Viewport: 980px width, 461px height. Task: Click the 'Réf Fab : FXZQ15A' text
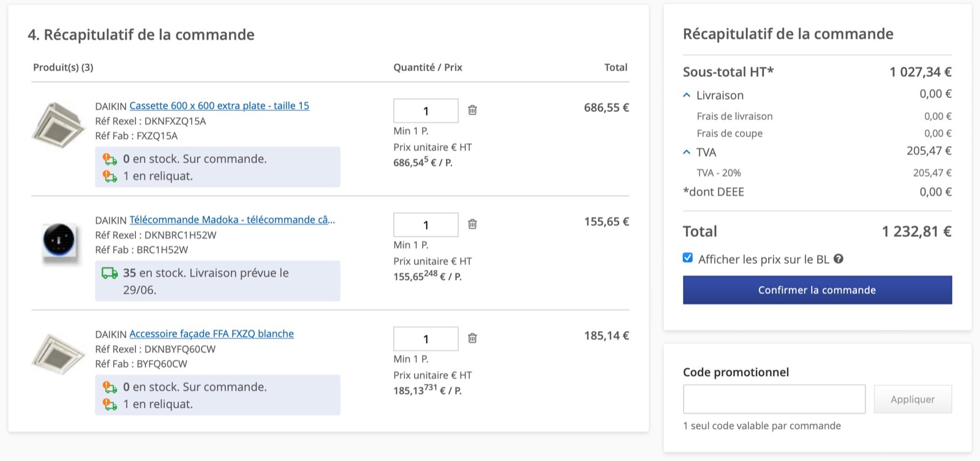click(137, 136)
